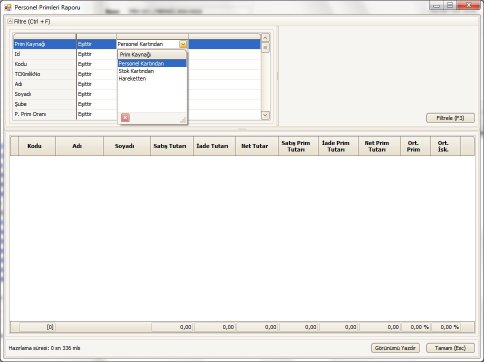Click the popup resize grip corner

[x=183, y=119]
